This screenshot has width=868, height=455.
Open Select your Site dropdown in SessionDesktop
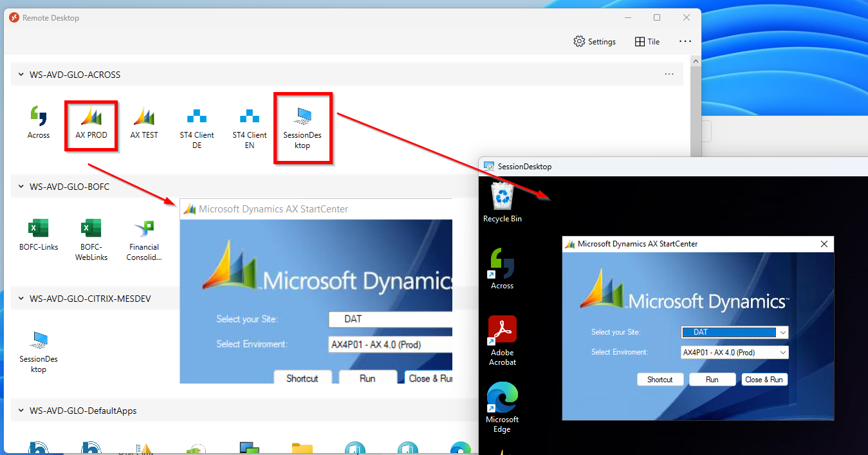coord(735,332)
